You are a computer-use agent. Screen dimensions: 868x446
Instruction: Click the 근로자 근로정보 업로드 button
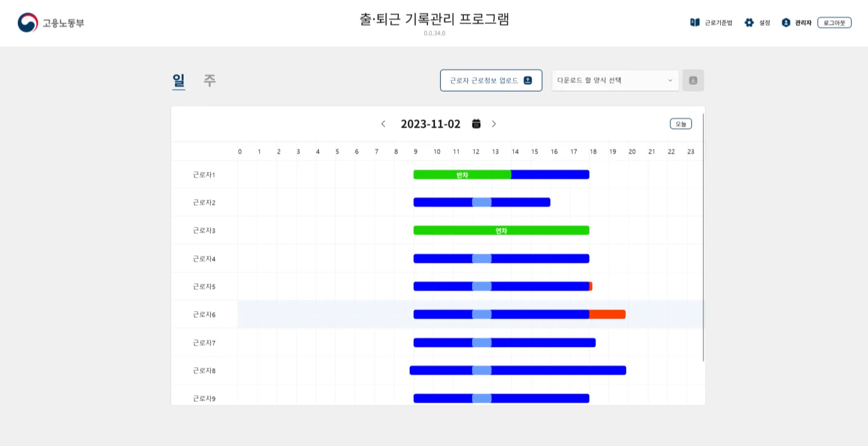point(491,80)
